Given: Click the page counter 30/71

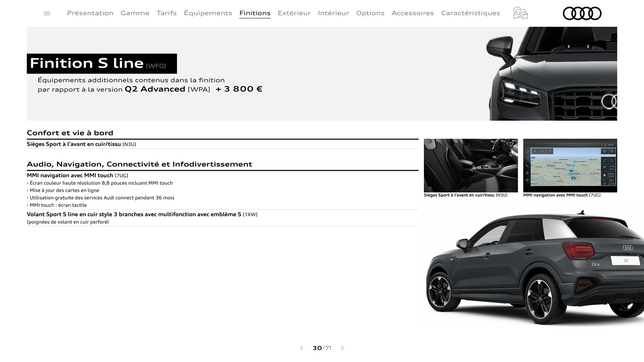Looking at the screenshot, I should (x=322, y=348).
